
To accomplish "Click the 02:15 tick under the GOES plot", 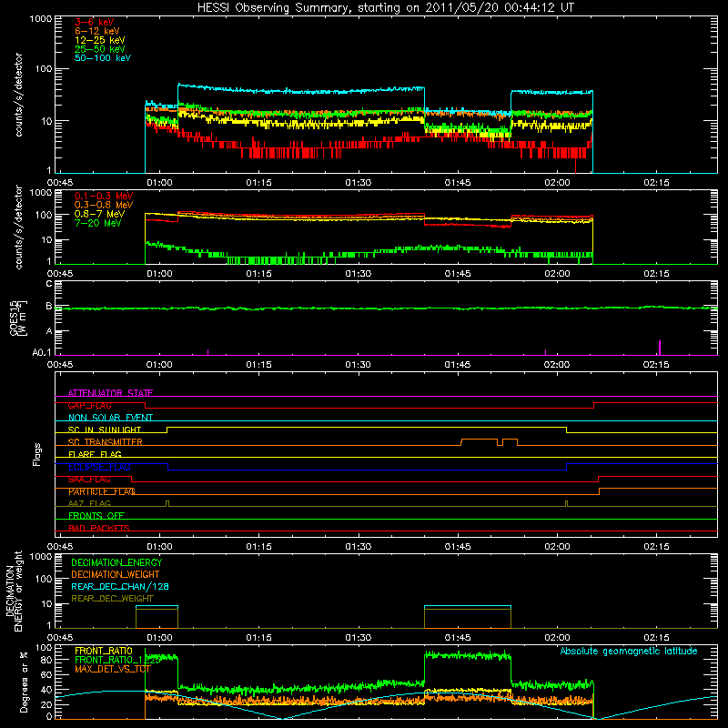I will [x=656, y=365].
